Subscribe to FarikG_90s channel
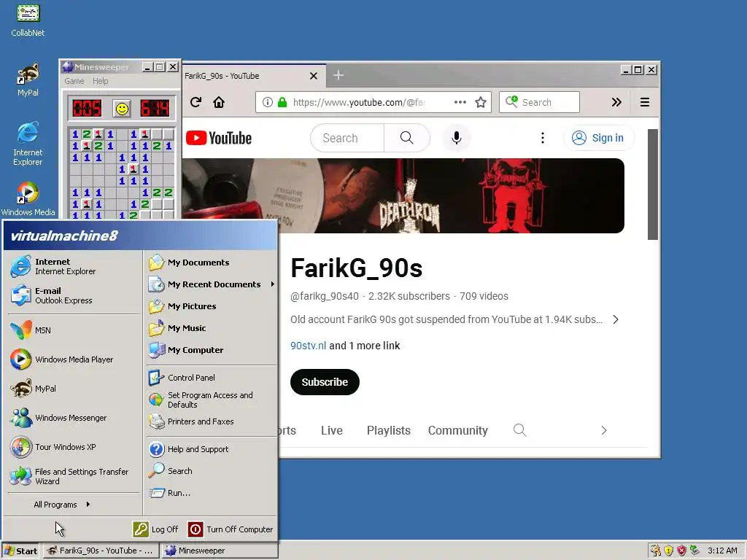 325,382
